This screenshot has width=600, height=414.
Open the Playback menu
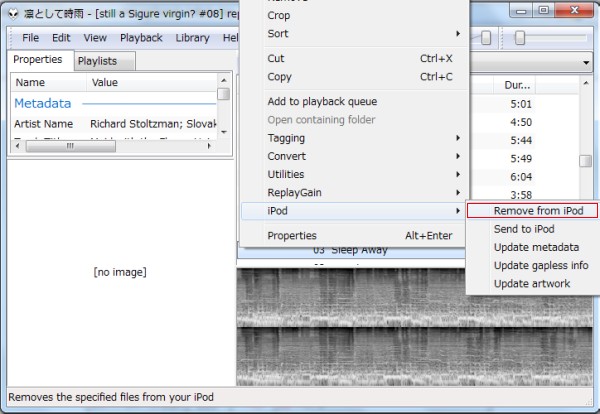point(141,37)
